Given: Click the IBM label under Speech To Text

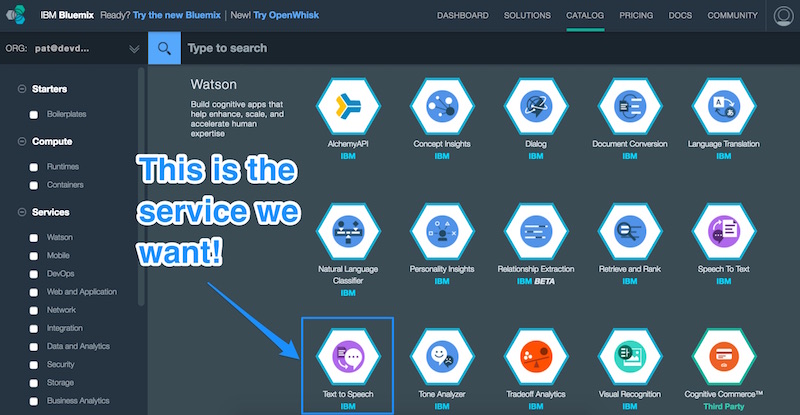Looking at the screenshot, I should 723,281.
